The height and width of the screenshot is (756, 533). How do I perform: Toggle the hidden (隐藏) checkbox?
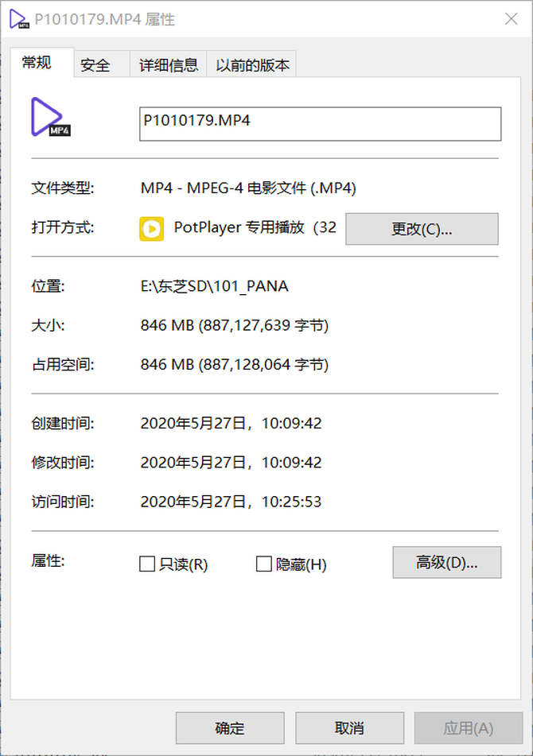264,564
